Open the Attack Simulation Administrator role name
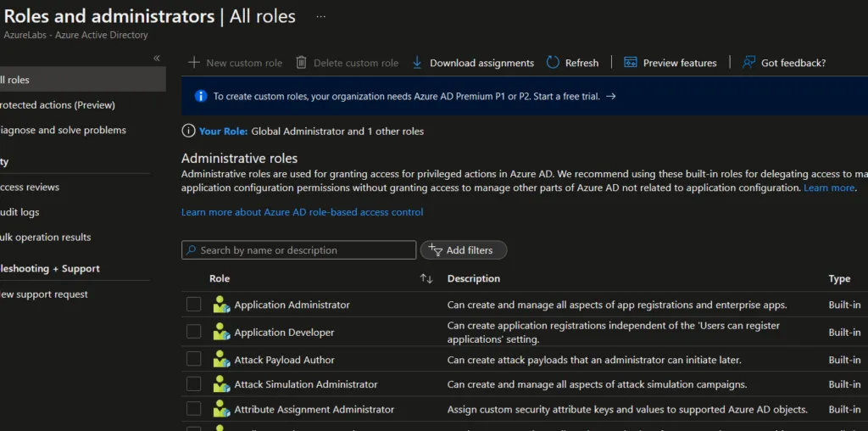The width and height of the screenshot is (868, 431). pyautogui.click(x=306, y=383)
